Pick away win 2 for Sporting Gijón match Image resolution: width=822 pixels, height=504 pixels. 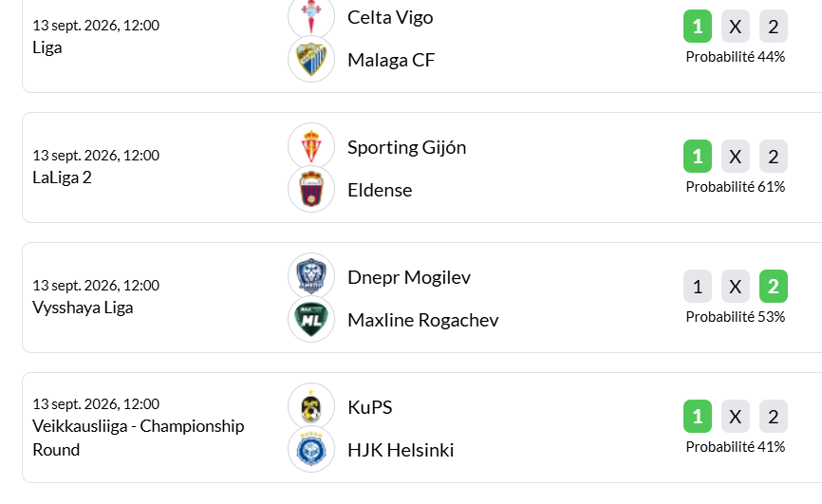774,157
